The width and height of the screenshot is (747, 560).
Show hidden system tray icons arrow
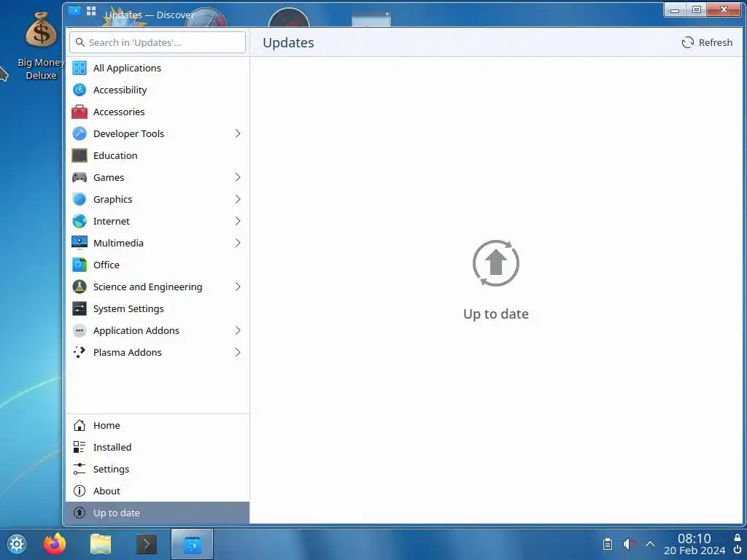pyautogui.click(x=650, y=544)
